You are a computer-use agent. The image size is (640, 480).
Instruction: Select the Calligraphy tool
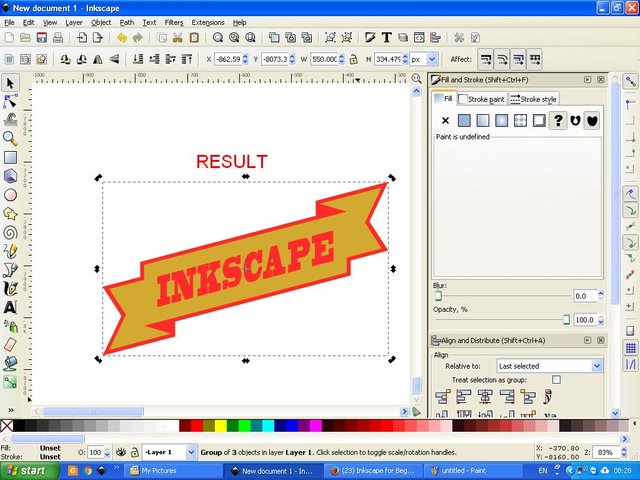pos(10,288)
